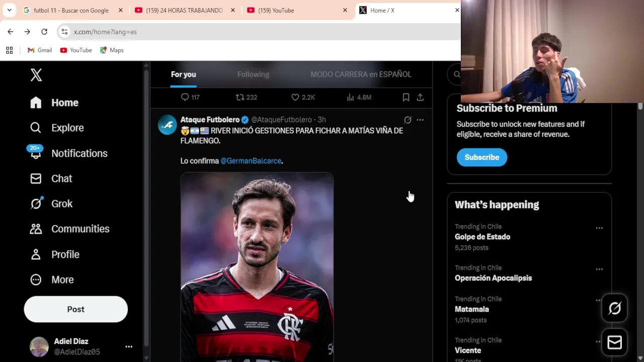The width and height of the screenshot is (644, 362).
Task: Open floating Grok button
Action: point(614,308)
